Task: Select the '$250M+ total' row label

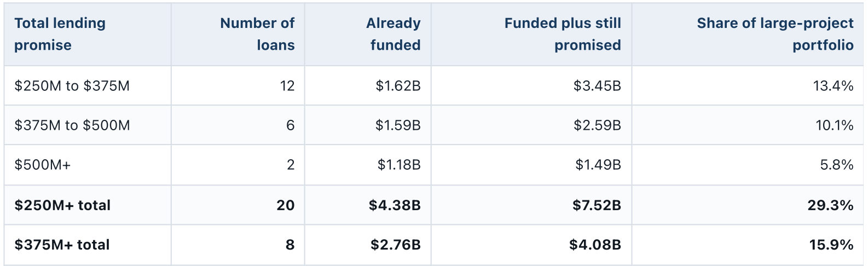Action: point(62,205)
